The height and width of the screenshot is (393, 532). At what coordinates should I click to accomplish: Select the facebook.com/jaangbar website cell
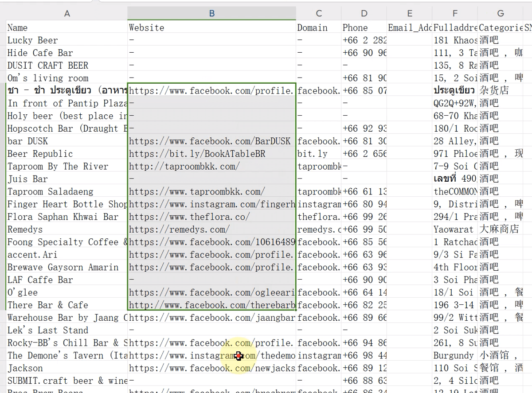[212, 318]
